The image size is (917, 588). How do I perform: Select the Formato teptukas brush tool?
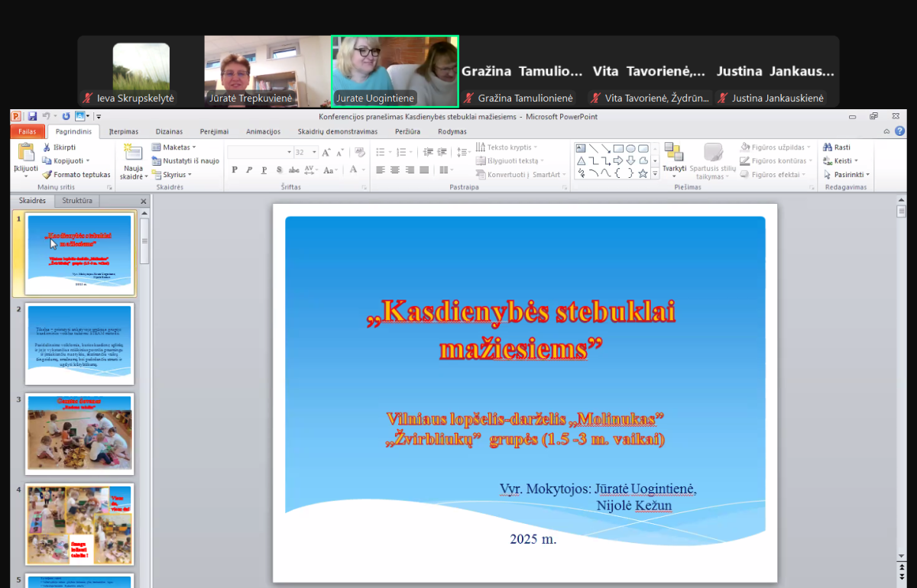click(x=47, y=175)
